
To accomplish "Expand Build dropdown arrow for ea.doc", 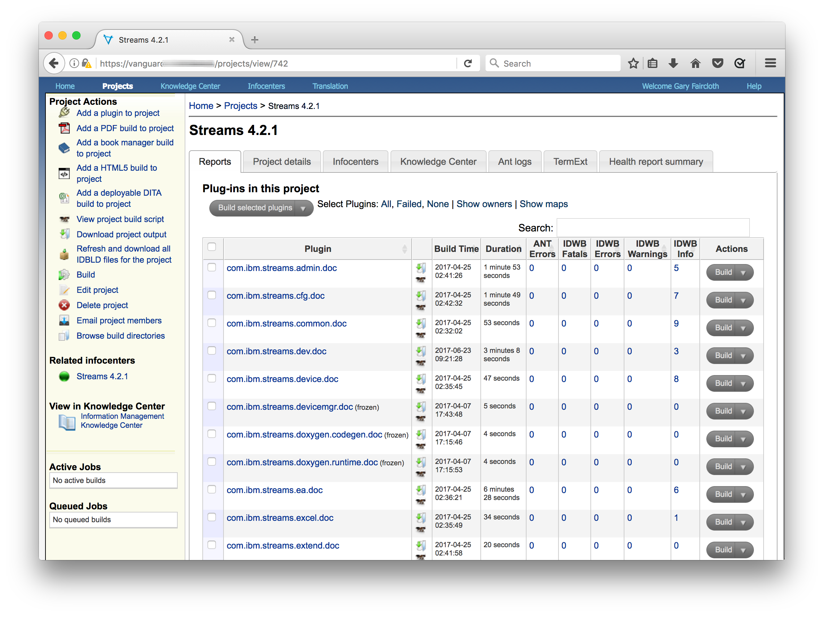I will point(743,494).
